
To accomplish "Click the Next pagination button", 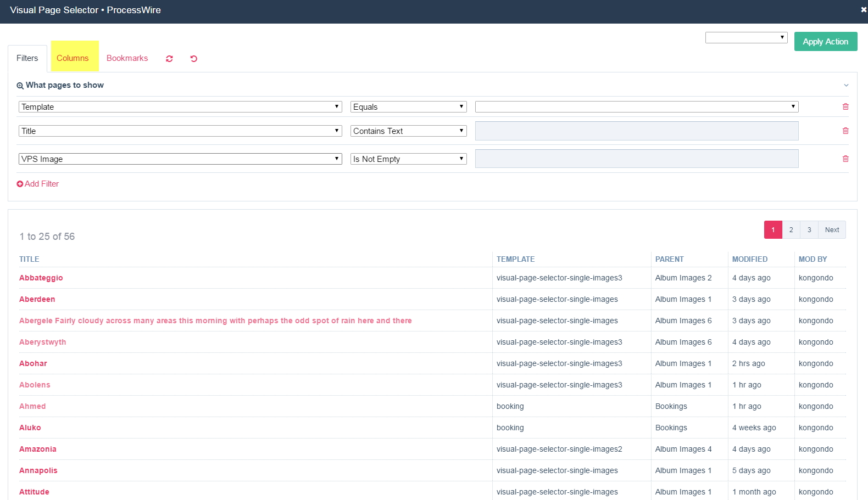I will click(x=832, y=230).
